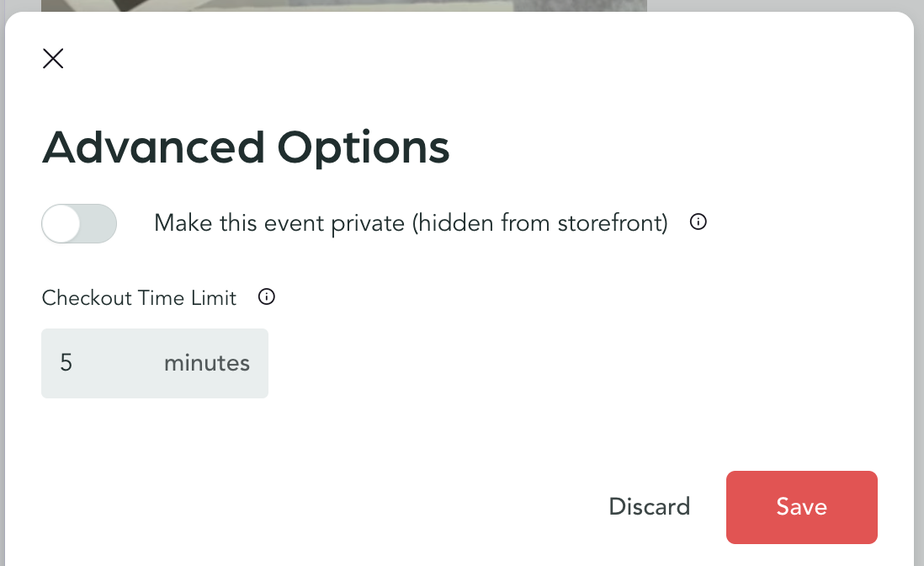Click info icon next to Checkout Time Limit
924x566 pixels.
[267, 296]
